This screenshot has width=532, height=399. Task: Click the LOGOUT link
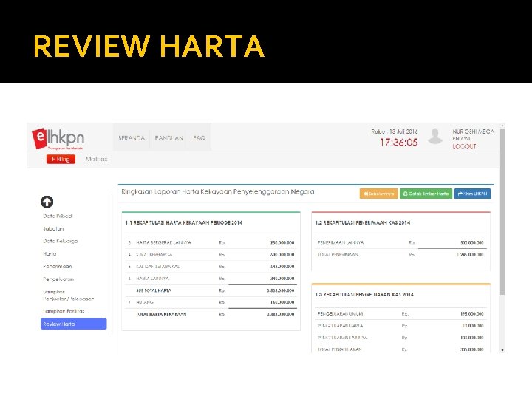(x=464, y=146)
